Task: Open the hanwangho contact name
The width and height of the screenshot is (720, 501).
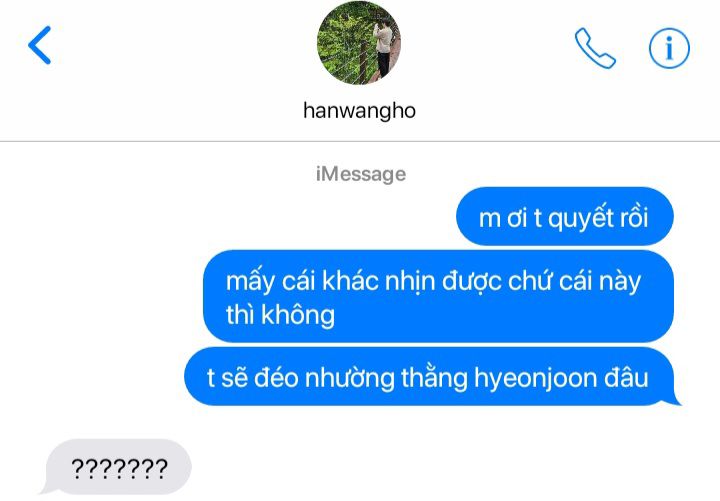Action: [360, 111]
